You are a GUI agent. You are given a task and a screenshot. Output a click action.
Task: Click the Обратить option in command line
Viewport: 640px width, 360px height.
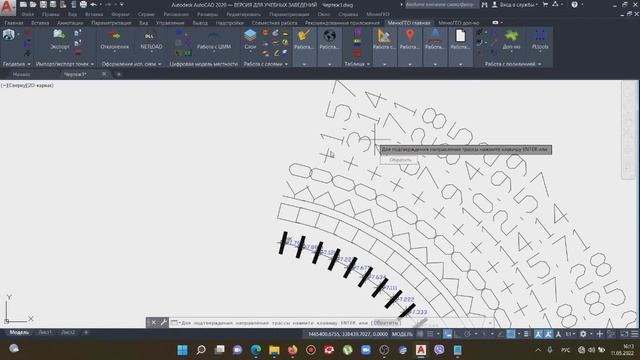coord(386,322)
